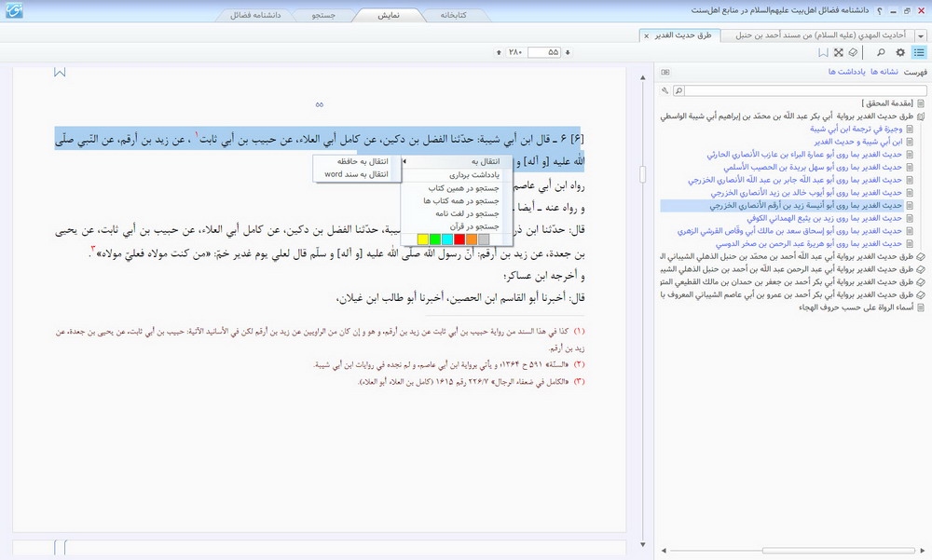The image size is (932, 560).
Task: Open the یادداشت ها panel link
Action: 847,72
